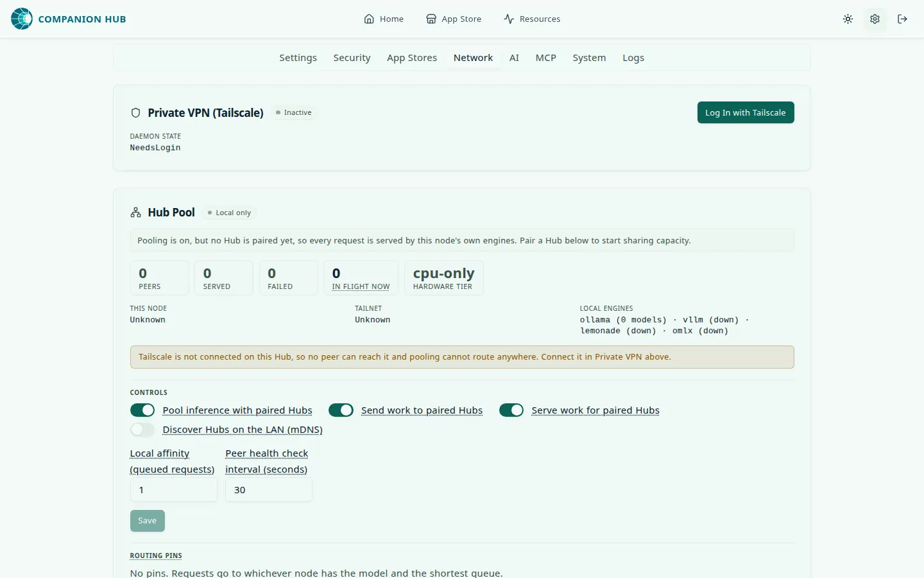Click the Local affinity input field
Screen dimensions: 924x578
[173, 489]
